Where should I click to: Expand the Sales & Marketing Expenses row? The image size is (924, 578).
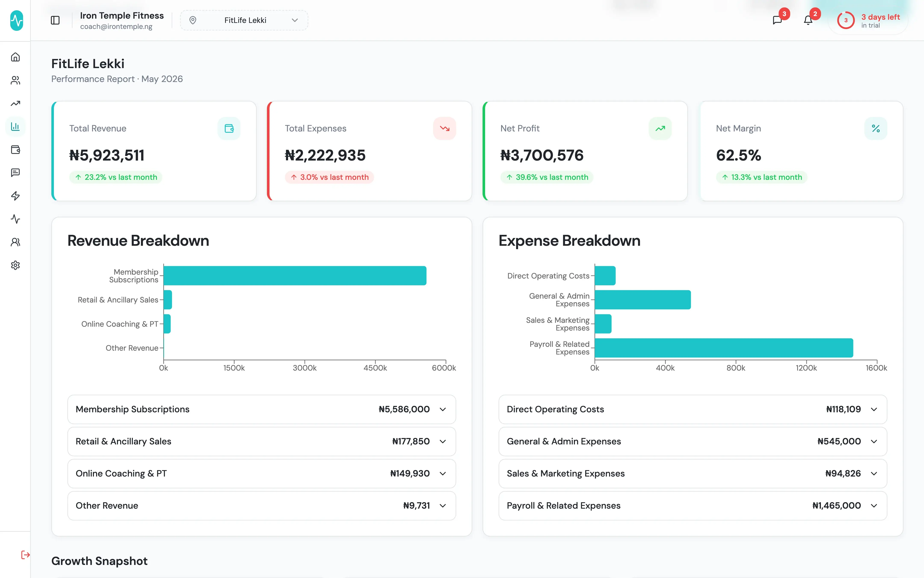point(693,474)
